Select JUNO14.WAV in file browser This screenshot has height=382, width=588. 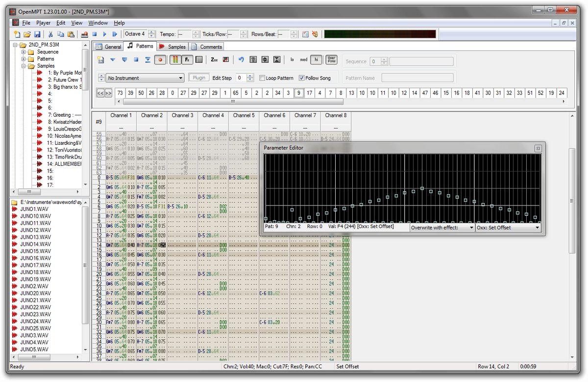pyautogui.click(x=36, y=244)
